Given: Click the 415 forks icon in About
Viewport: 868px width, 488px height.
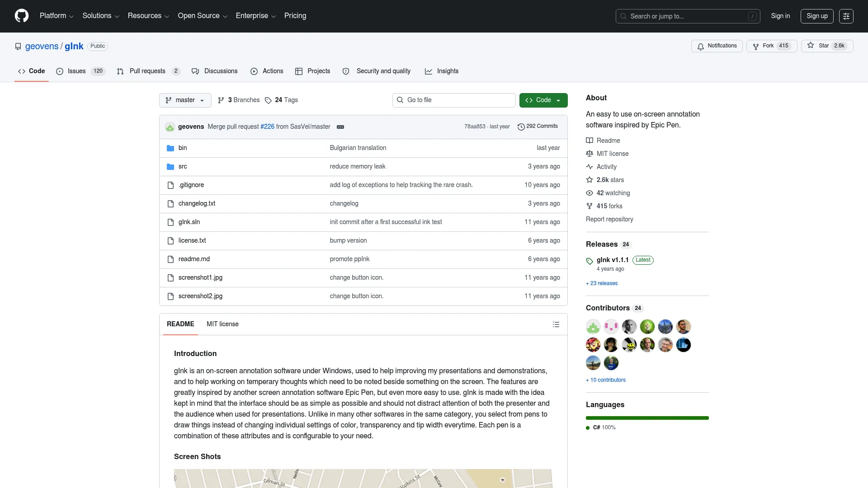Looking at the screenshot, I should pos(590,206).
